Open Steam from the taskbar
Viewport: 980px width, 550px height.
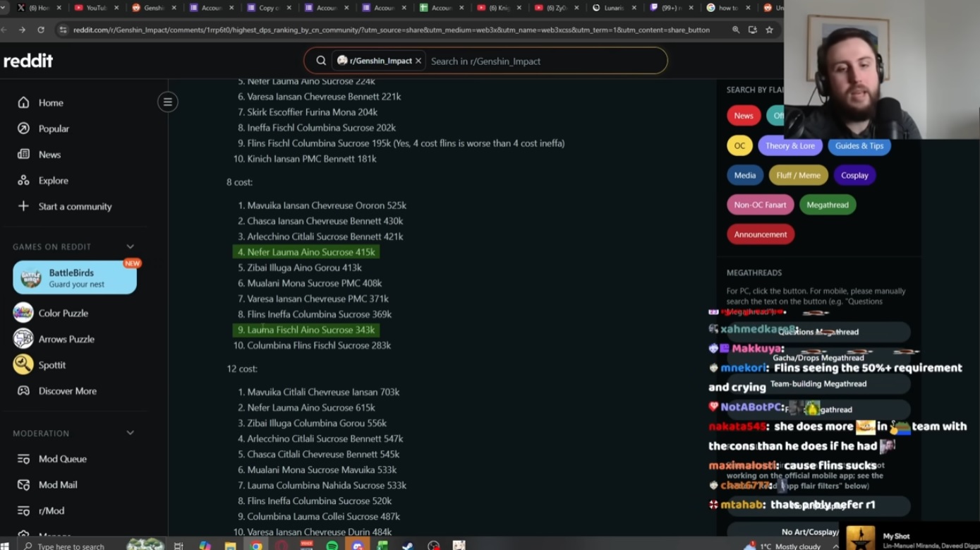tap(408, 546)
